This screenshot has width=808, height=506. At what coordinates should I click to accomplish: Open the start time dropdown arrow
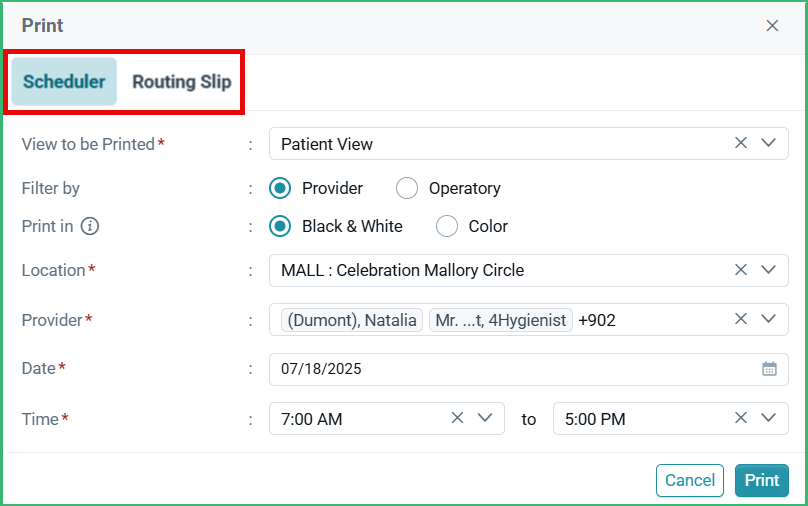click(485, 418)
